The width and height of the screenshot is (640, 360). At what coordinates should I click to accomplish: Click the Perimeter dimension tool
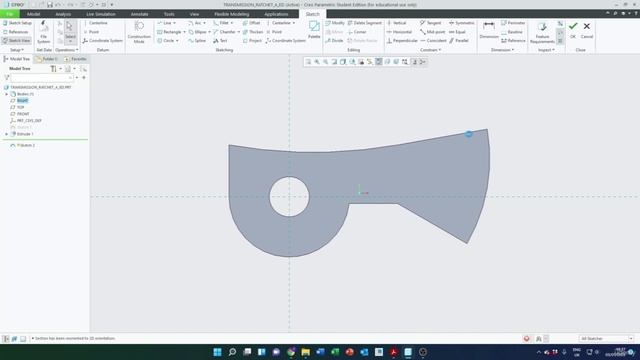click(x=513, y=23)
